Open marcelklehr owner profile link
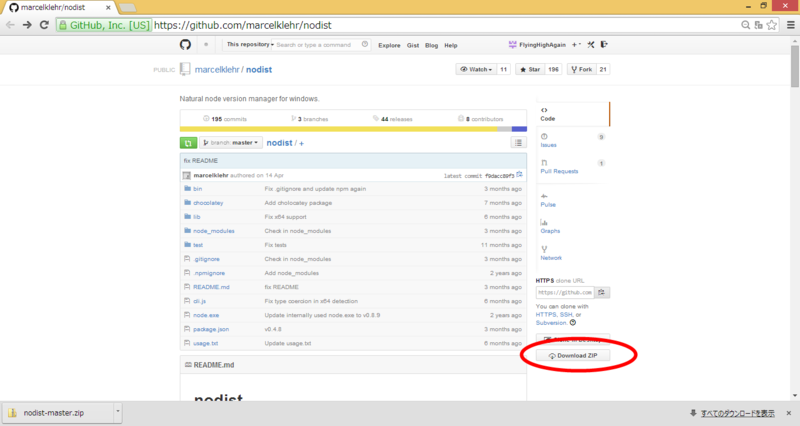This screenshot has width=800, height=426. 217,69
